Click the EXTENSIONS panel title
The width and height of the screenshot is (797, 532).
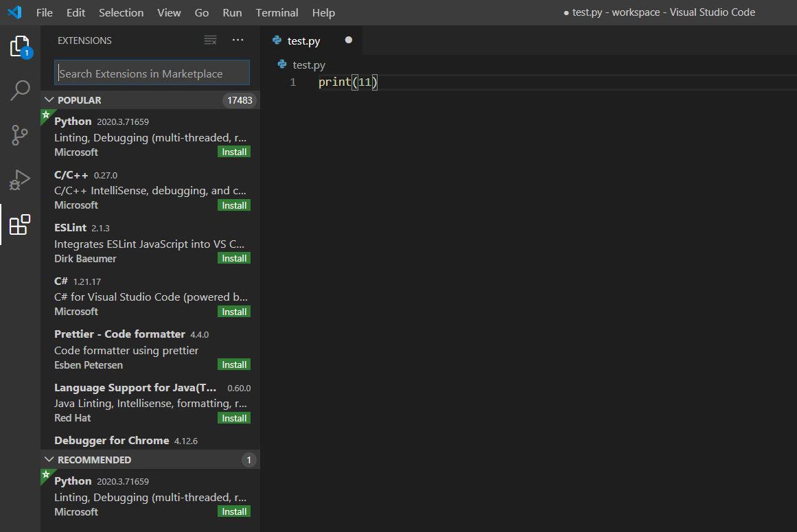point(84,41)
